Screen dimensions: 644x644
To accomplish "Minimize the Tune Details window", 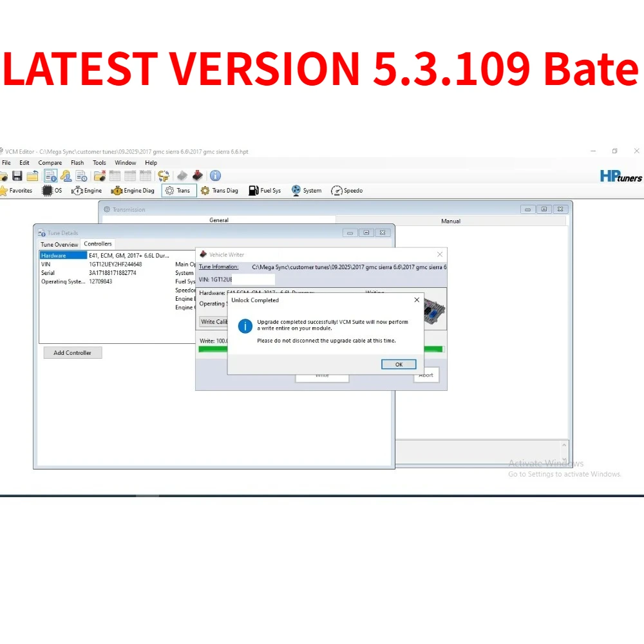I will [x=350, y=233].
